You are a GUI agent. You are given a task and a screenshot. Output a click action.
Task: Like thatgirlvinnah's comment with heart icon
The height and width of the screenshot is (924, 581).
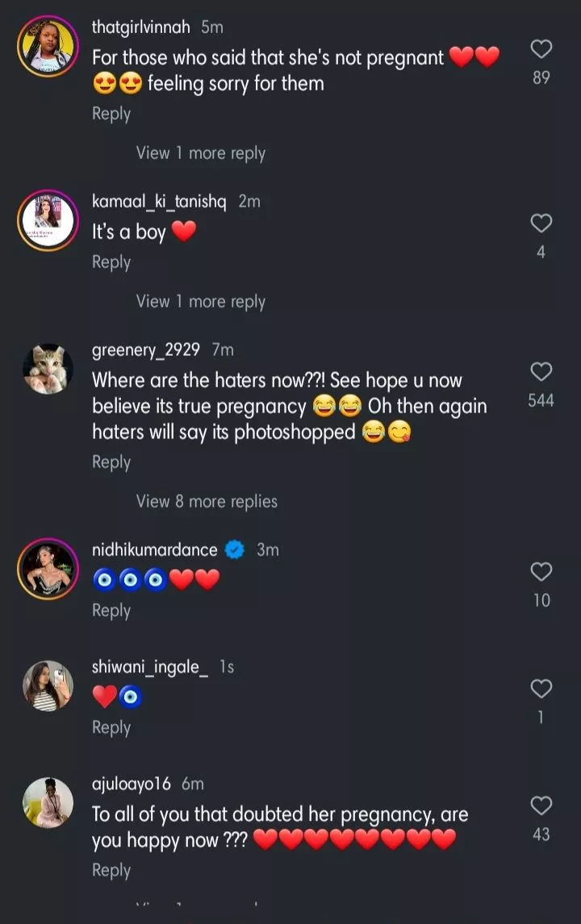(541, 50)
